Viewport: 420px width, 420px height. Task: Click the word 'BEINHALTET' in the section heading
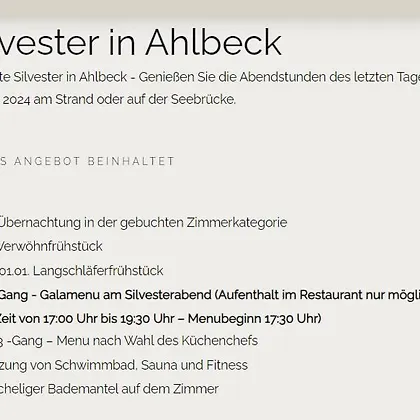[131, 161]
